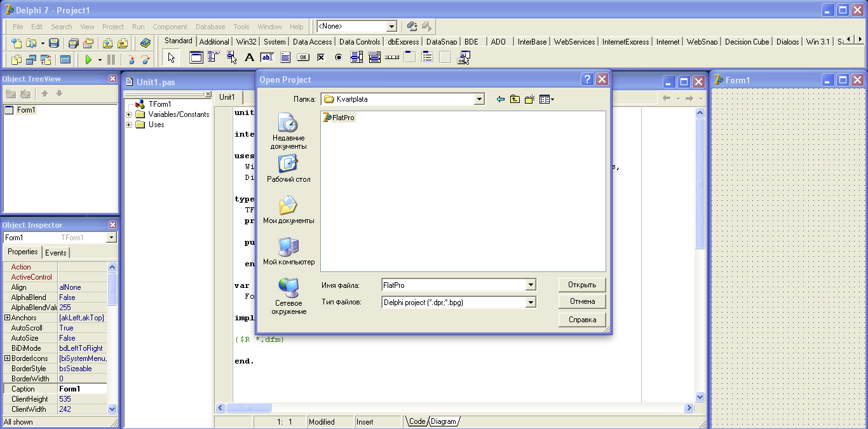
Task: Click the Save toolbar icon
Action: pyautogui.click(x=54, y=43)
